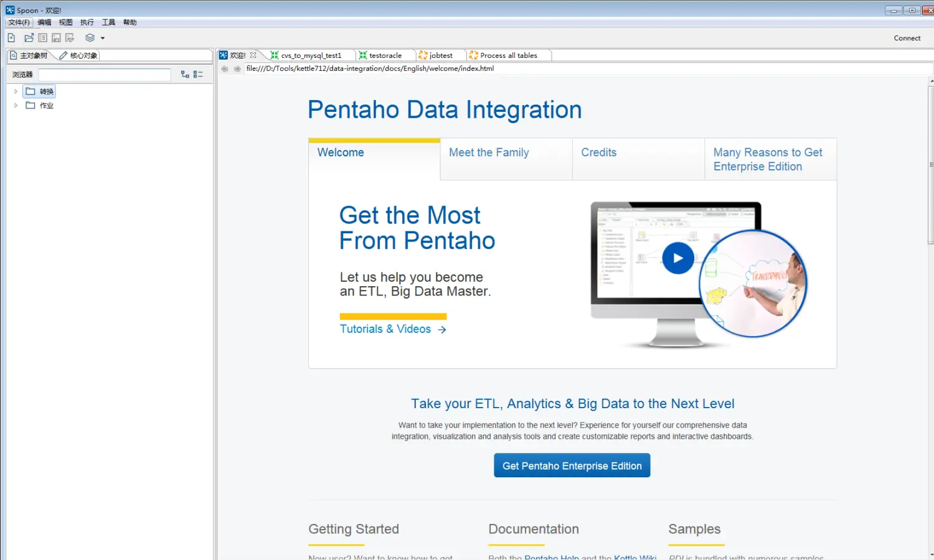Click the Getting Started heading

[354, 529]
